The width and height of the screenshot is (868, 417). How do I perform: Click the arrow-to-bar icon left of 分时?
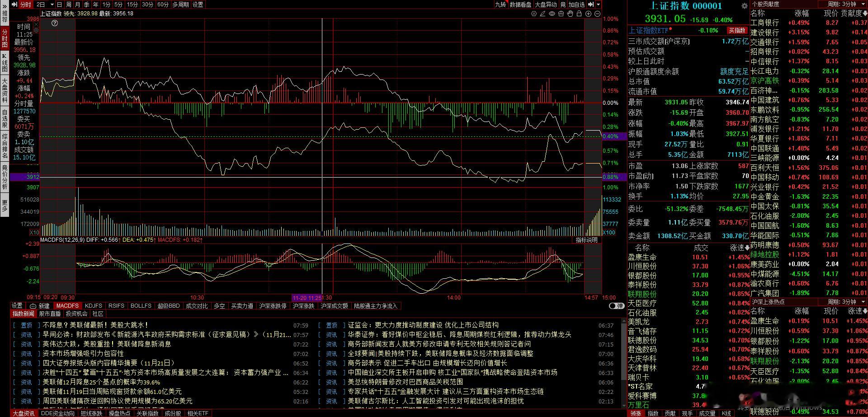click(x=14, y=5)
